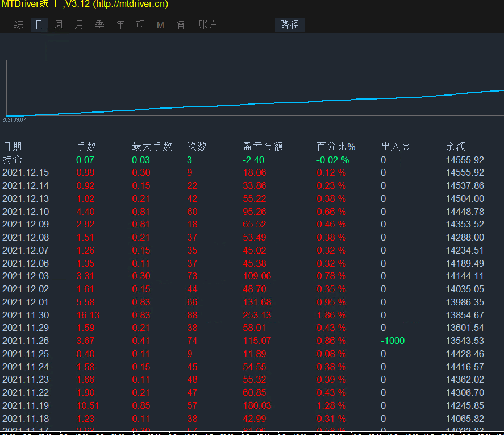Click the balance value 14065.82
504x435 pixels.
465,419
